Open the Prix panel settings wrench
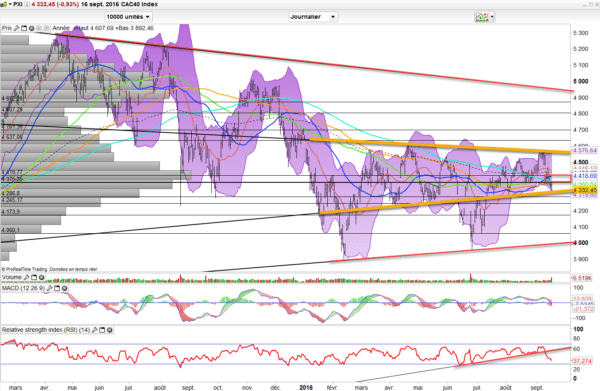The height and width of the screenshot is (391, 600). point(17,28)
